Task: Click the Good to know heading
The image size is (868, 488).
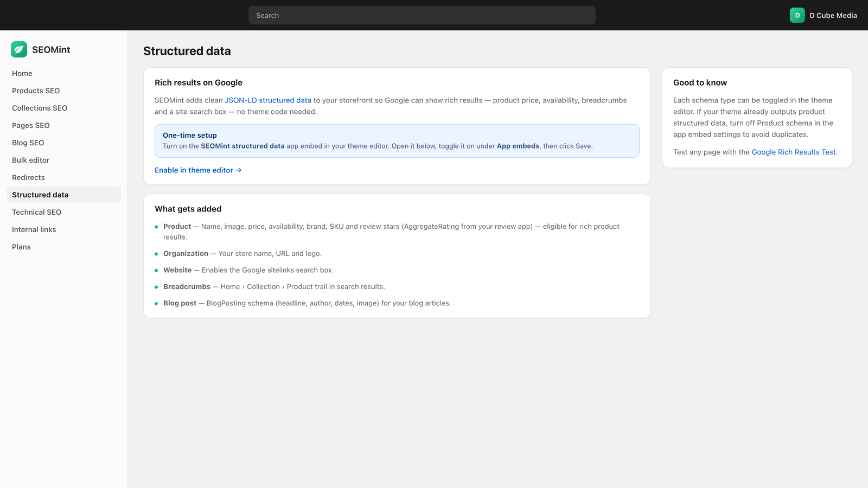Action: tap(700, 82)
